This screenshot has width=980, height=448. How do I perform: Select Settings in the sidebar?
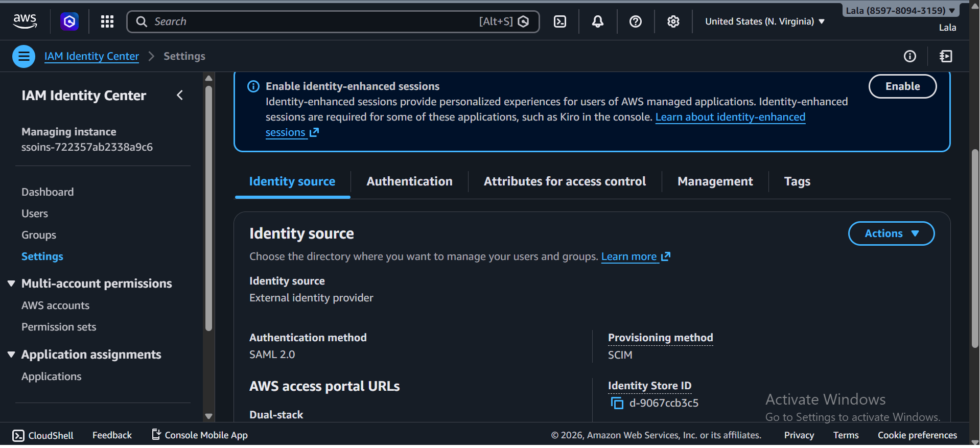[42, 256]
